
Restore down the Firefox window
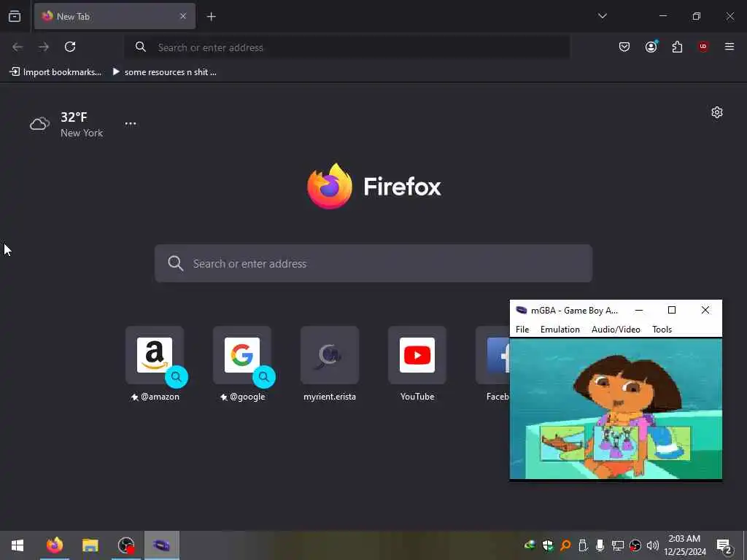(697, 16)
